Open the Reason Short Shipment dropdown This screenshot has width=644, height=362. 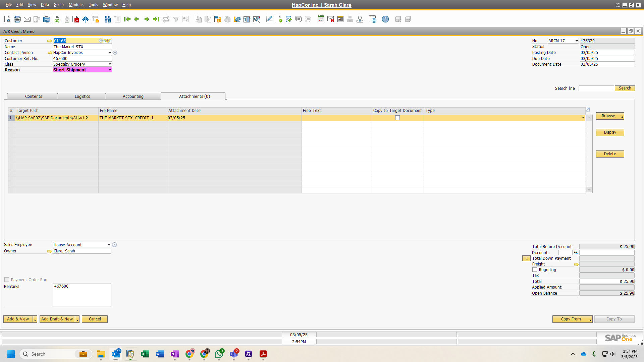[110, 70]
